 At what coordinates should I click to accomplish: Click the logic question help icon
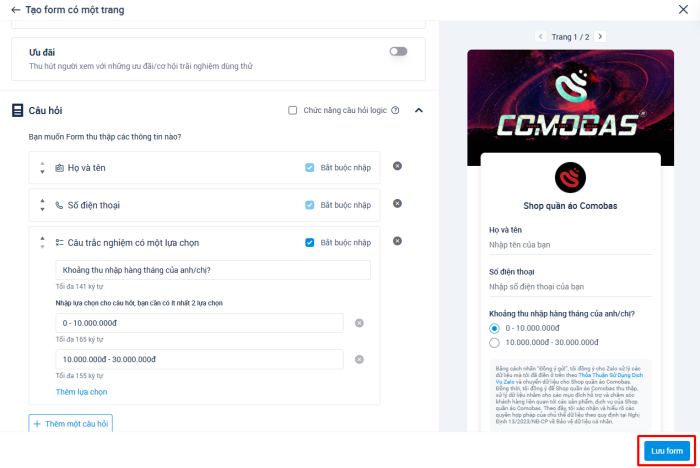pos(396,111)
